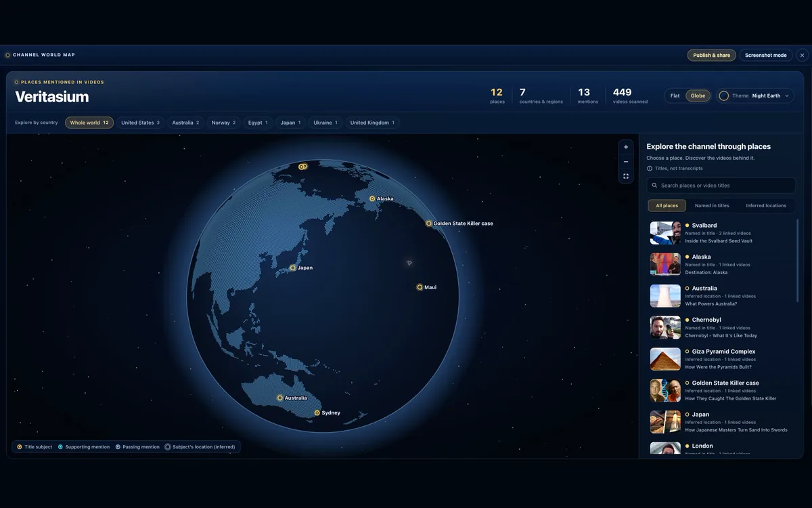This screenshot has height=508, width=812.
Task: Select the Named in titles tab
Action: point(712,206)
